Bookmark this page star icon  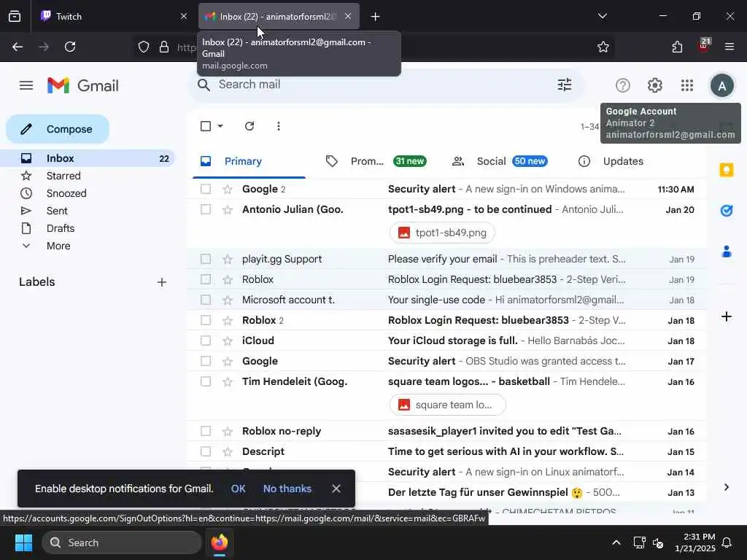click(603, 47)
